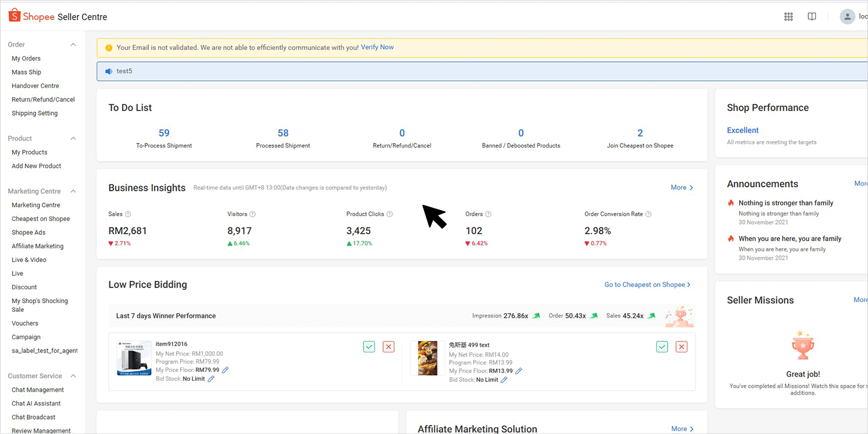Collapse the Product sidebar section
The image size is (868, 434).
(x=73, y=138)
